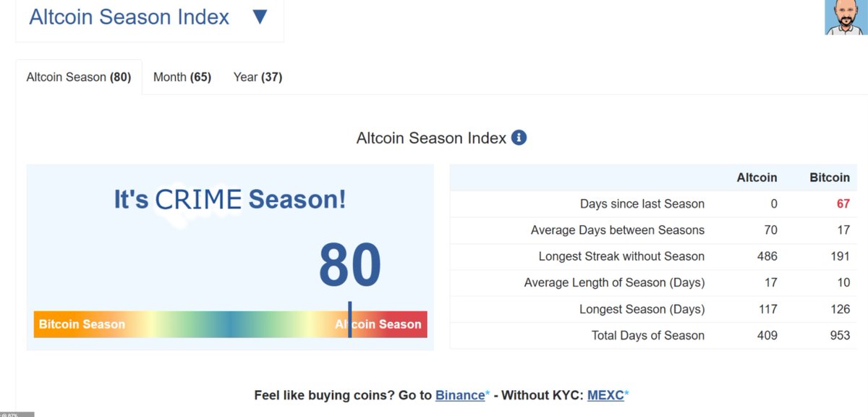The width and height of the screenshot is (868, 417).
Task: Expand the Altcoin Season Index dropdown arrow
Action: (260, 17)
